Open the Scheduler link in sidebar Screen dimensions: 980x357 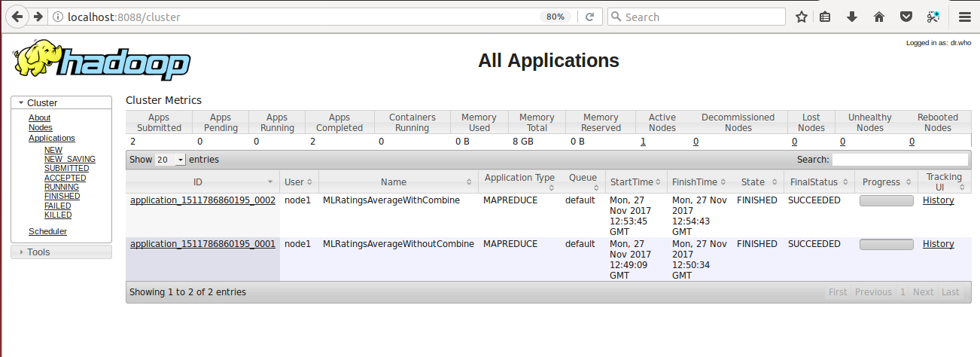pos(48,231)
